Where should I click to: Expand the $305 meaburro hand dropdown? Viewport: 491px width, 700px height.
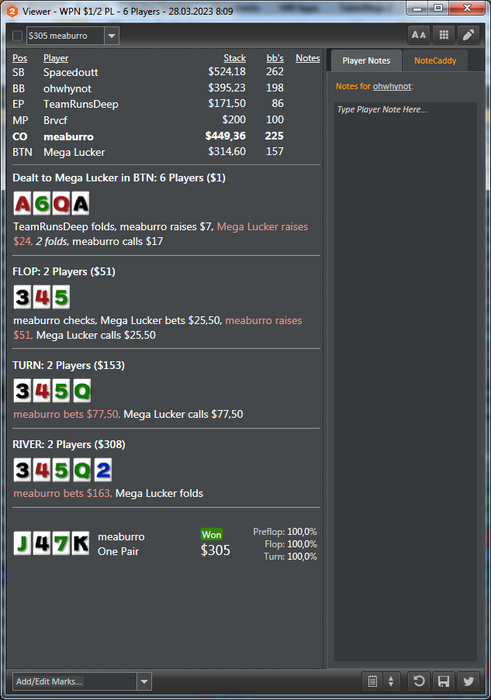[112, 36]
